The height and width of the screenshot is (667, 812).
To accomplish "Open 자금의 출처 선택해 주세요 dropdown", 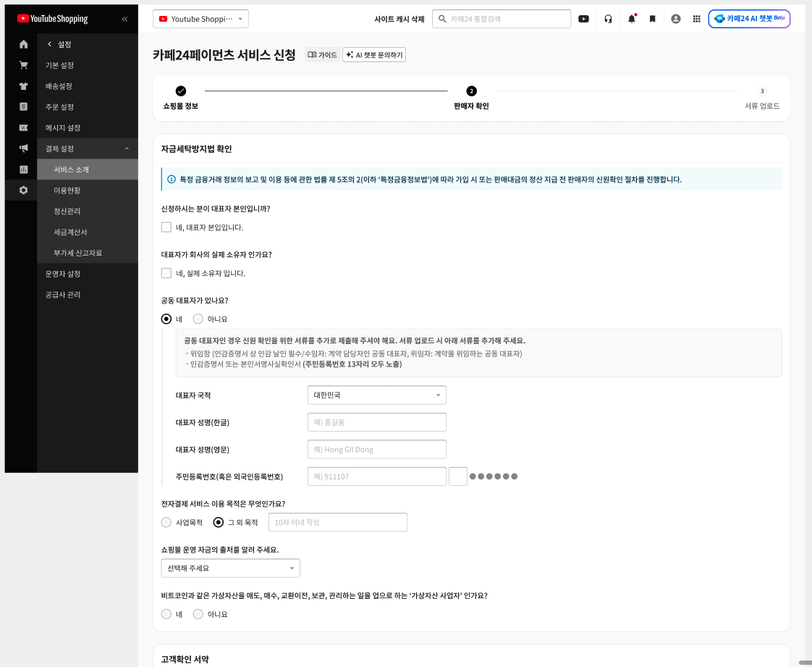I will (230, 568).
